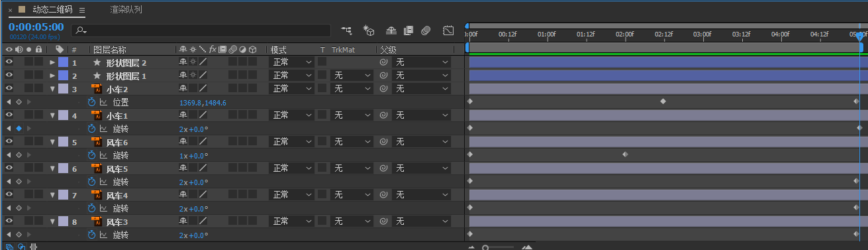Image resolution: width=868 pixels, height=250 pixels.
Task: Go to previous keyframe of 风车4 旋转
Action: click(9, 208)
